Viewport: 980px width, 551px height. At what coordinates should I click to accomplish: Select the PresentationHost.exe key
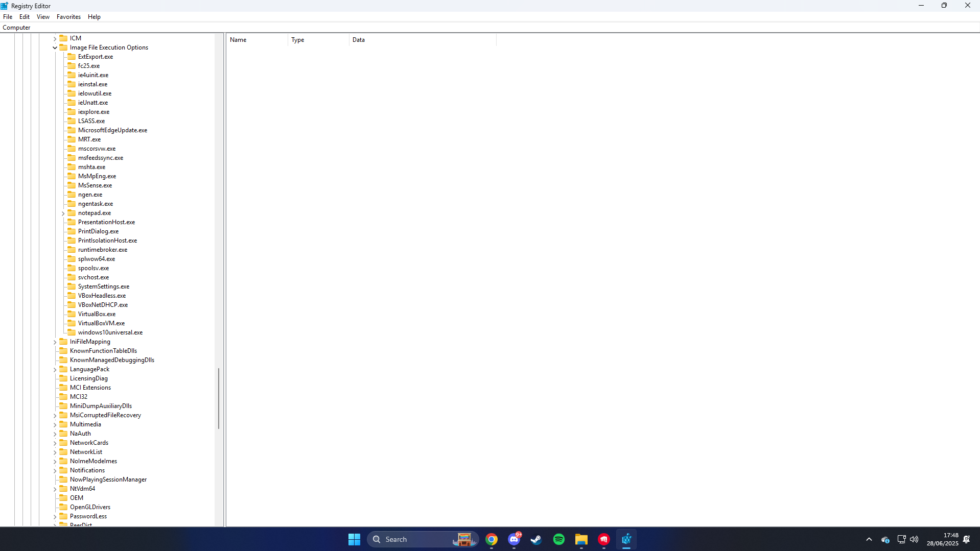[106, 222]
